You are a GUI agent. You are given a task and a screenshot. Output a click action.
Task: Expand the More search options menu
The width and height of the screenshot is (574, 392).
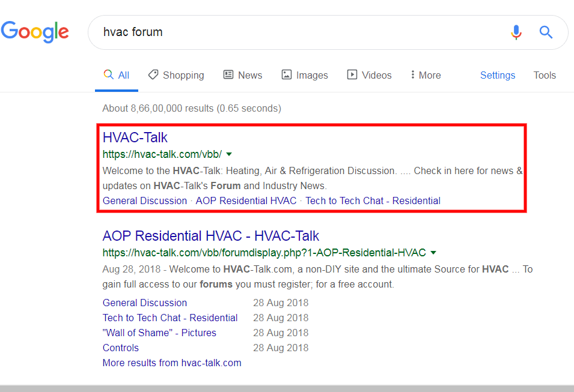click(x=426, y=75)
